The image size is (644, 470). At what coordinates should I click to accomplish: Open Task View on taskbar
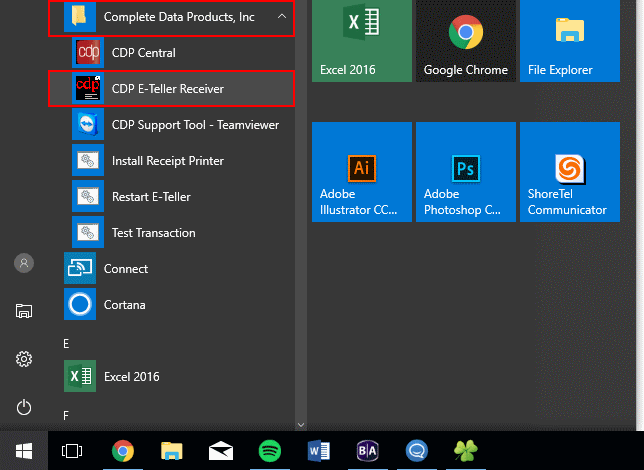pyautogui.click(x=72, y=451)
